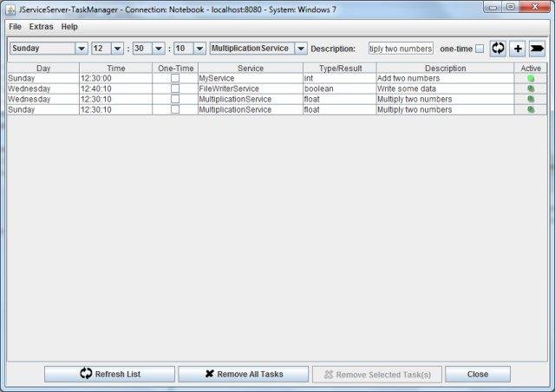Select the Wednesday cell in FileWriterService row
This screenshot has height=392, width=555.
tap(43, 88)
